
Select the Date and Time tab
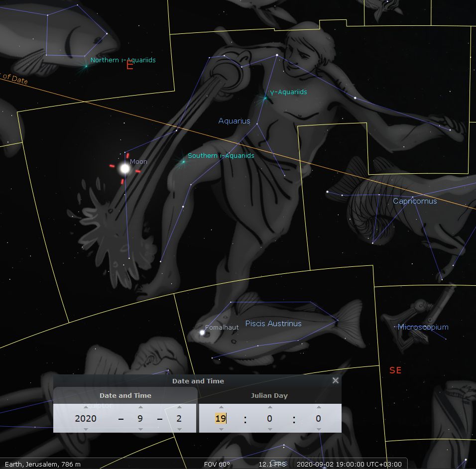point(125,395)
